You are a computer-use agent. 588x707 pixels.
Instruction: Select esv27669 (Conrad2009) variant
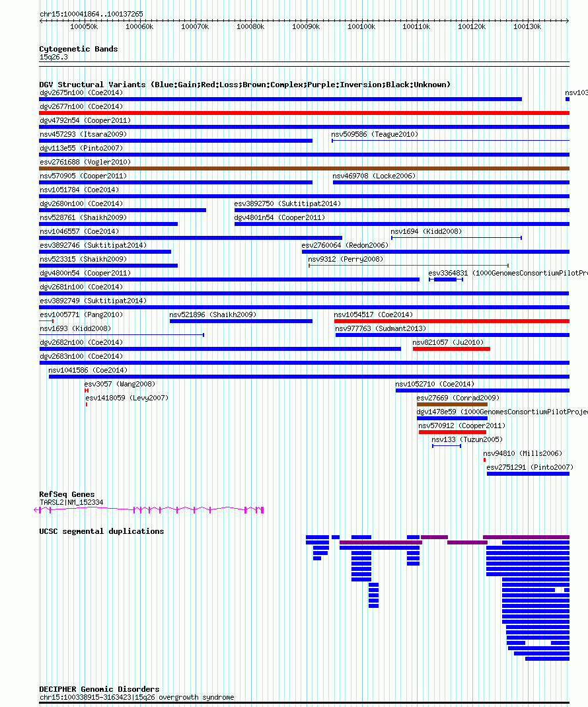pyautogui.click(x=453, y=404)
